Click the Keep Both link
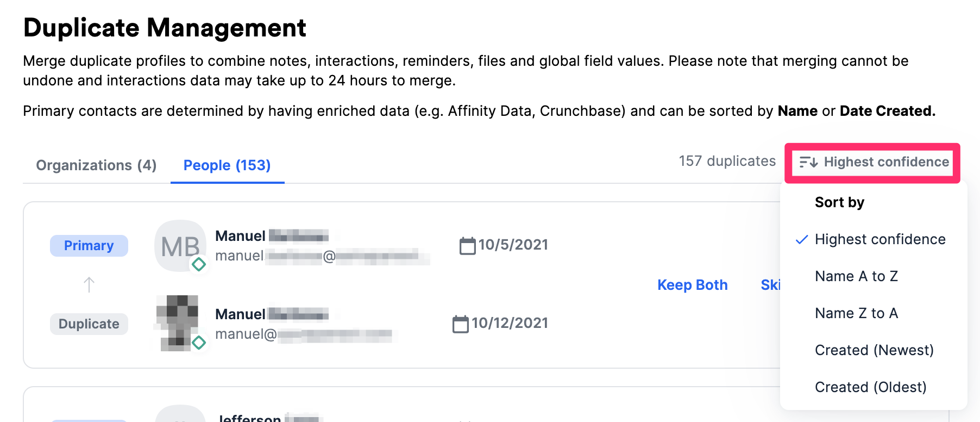The width and height of the screenshot is (980, 422). point(692,285)
